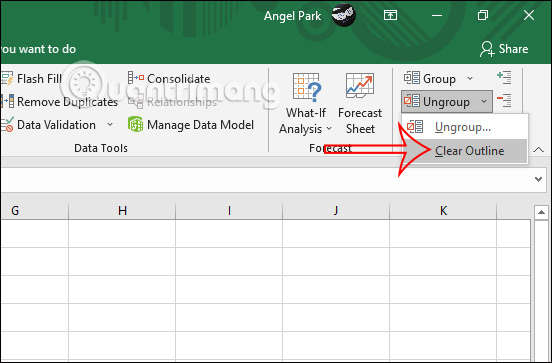
Task: Select Remove Duplicates in Data Tools
Action: click(x=59, y=102)
